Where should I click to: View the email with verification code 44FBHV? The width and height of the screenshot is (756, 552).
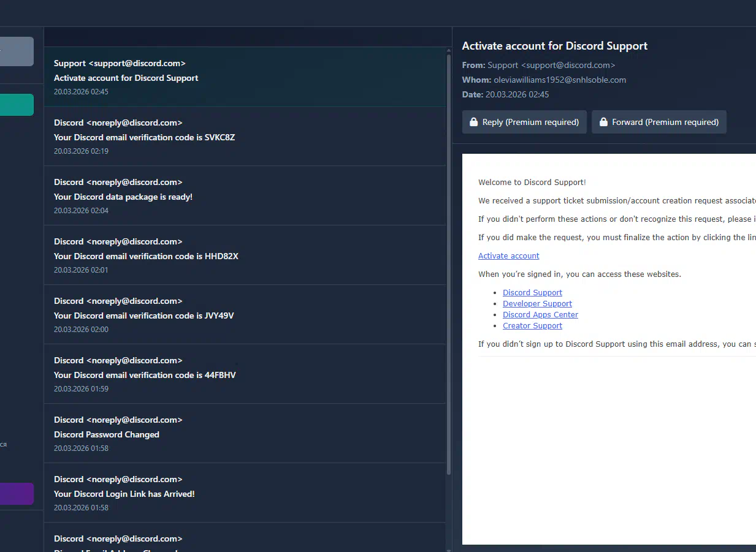(245, 374)
